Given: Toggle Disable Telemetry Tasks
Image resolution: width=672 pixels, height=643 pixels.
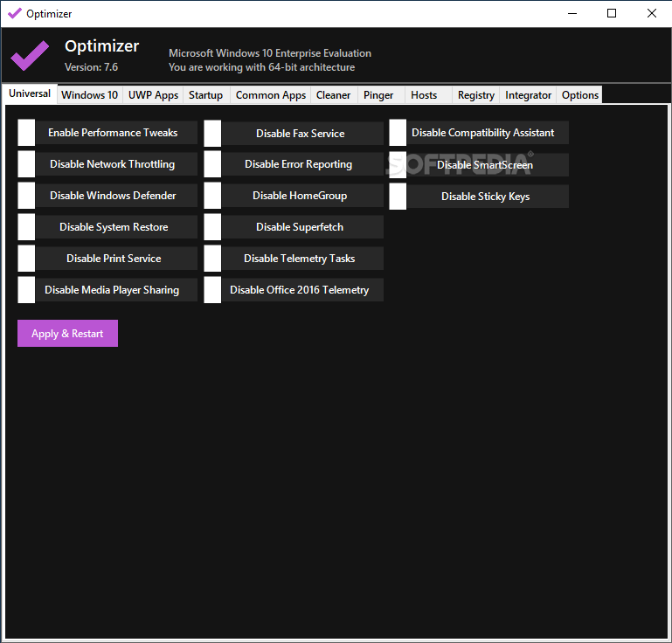Looking at the screenshot, I should [x=212, y=259].
